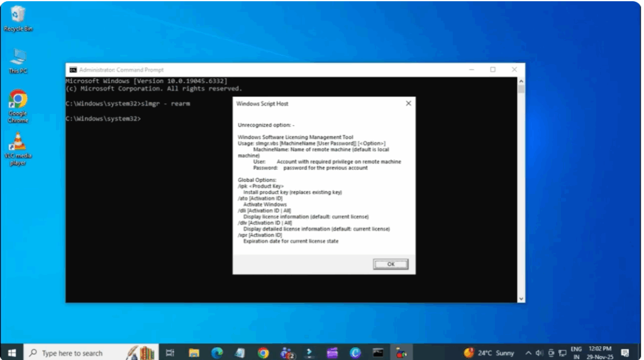Click the Type here to search box

click(91, 352)
